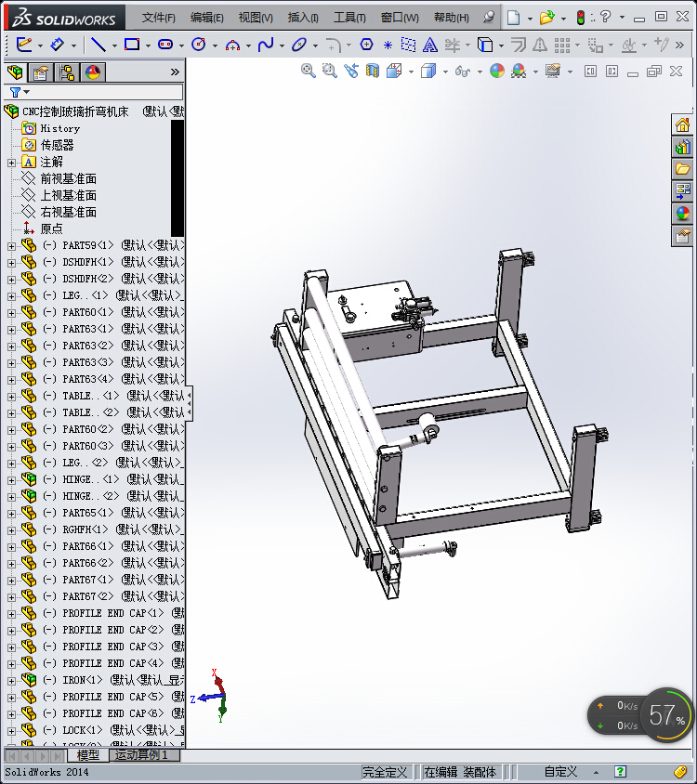Select the History folder item
697x784 pixels.
point(59,128)
